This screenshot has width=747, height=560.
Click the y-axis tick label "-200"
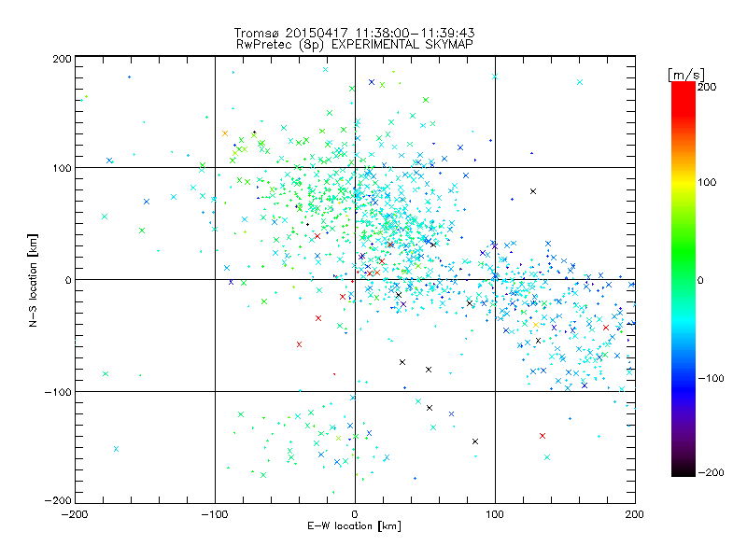58,500
